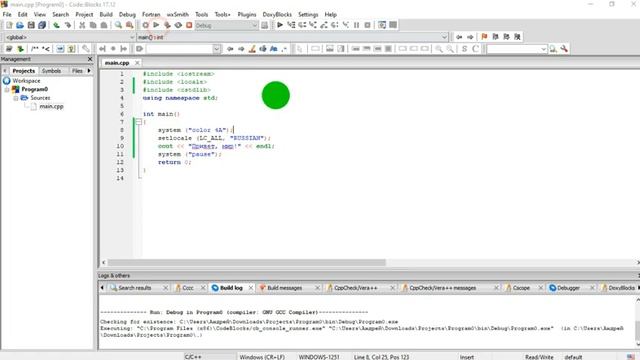Viewport: 640px width, 360px height.
Task: Click the Rebuild toolbar icon
Action: click(178, 25)
